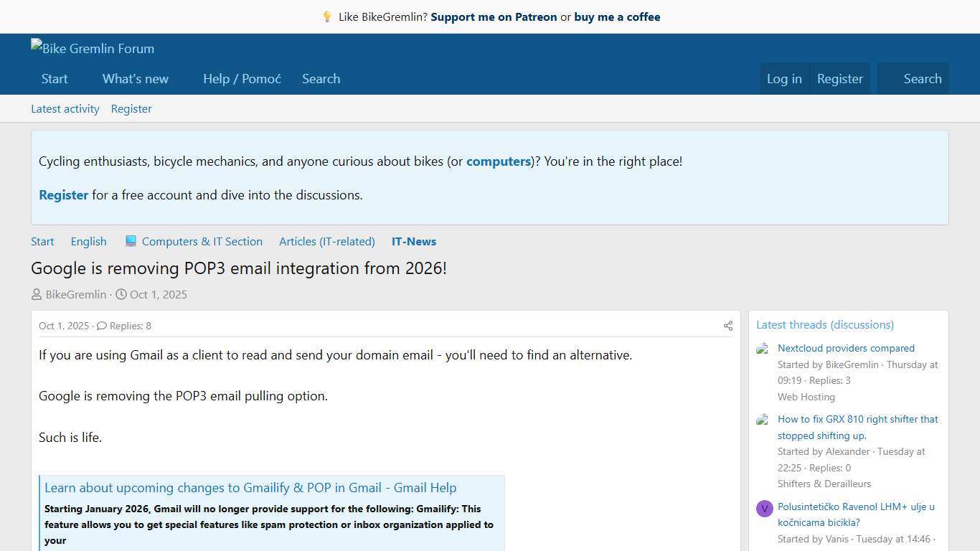Click the Log in button
Viewport: 980px width, 551px height.
pyautogui.click(x=783, y=79)
